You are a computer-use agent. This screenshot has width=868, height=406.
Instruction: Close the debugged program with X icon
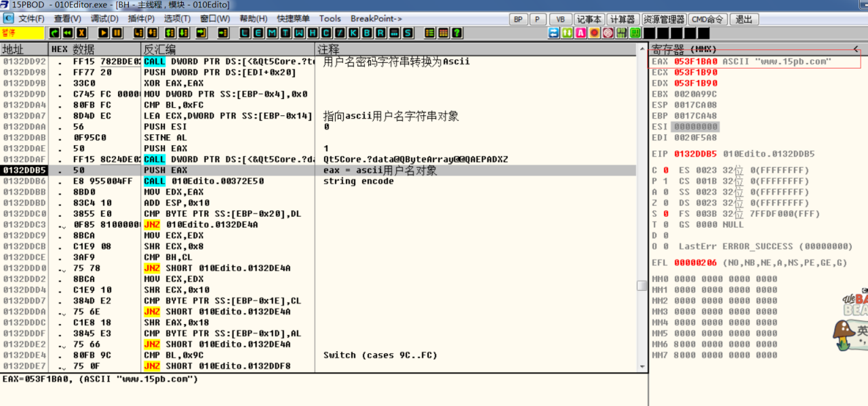pos(81,33)
